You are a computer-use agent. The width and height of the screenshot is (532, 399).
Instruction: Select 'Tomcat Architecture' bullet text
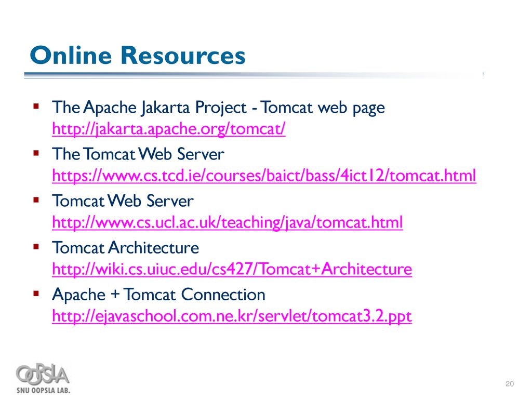pos(126,248)
